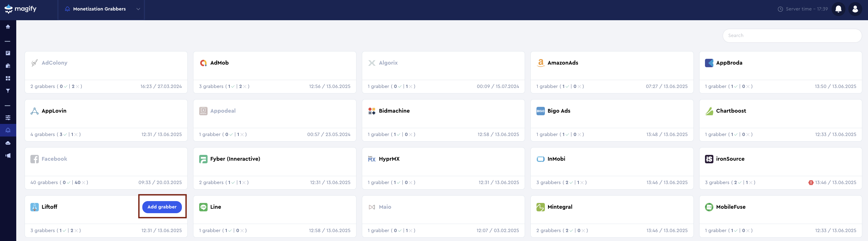Open the magify home dashboard icon

(7, 27)
